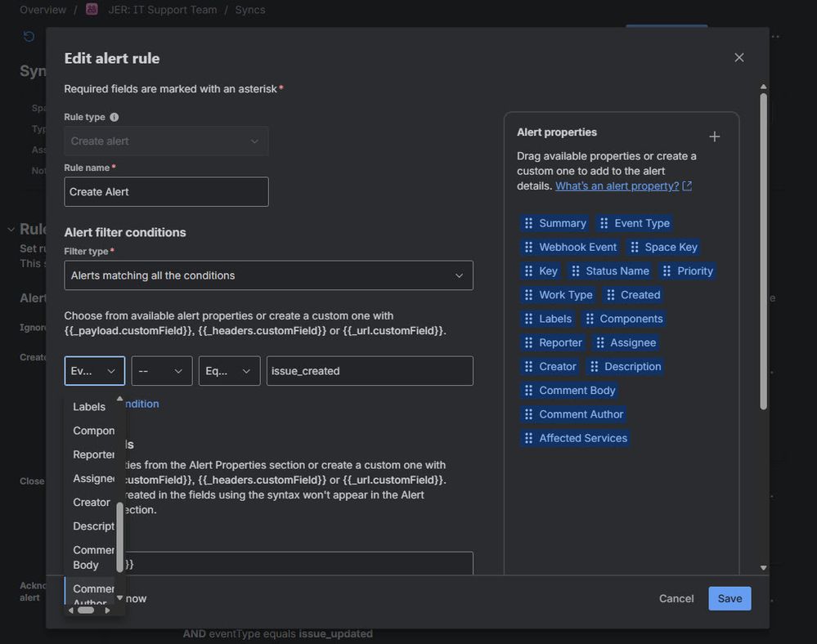Click the drag handle of Creator property
This screenshot has width=817, height=644.
[x=528, y=367]
